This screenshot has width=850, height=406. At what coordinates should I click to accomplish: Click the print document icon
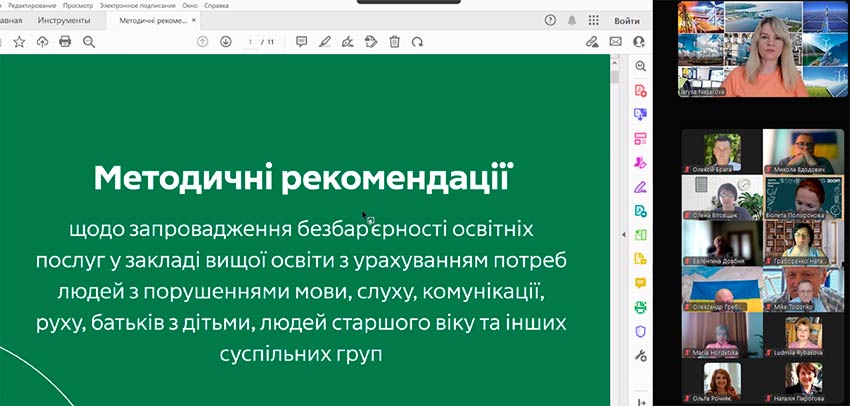click(x=65, y=42)
